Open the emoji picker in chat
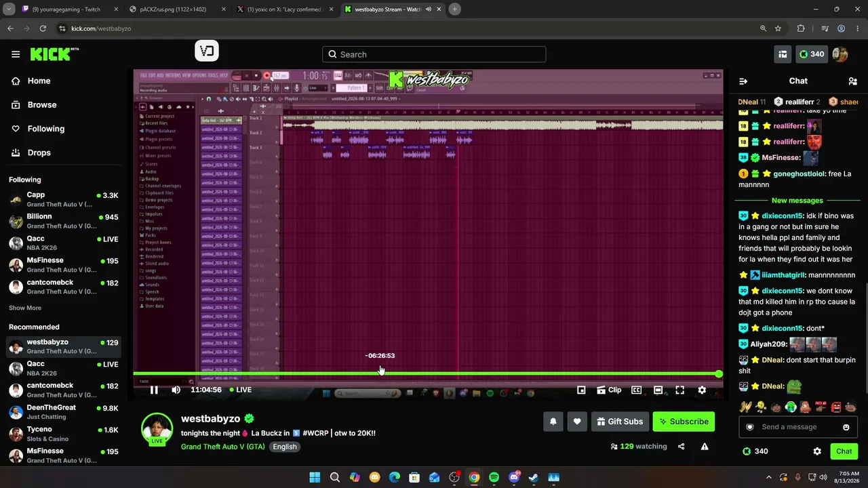This screenshot has width=868, height=488. pyautogui.click(x=846, y=427)
